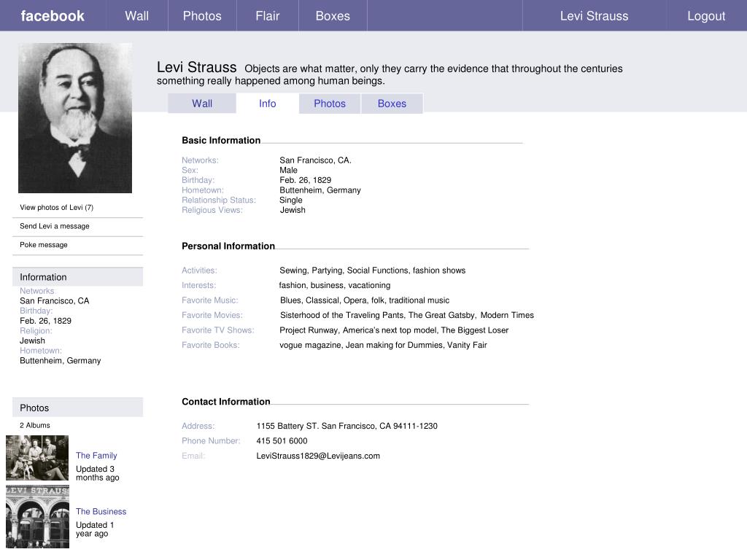Click Buttenheim, Germany in Basic Information
This screenshot has height=560, width=747.
[320, 190]
